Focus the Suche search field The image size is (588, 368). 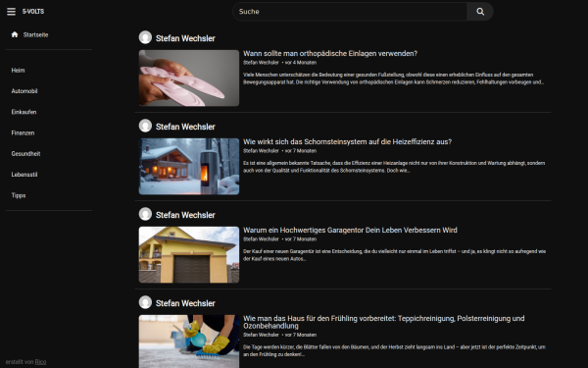pyautogui.click(x=350, y=12)
